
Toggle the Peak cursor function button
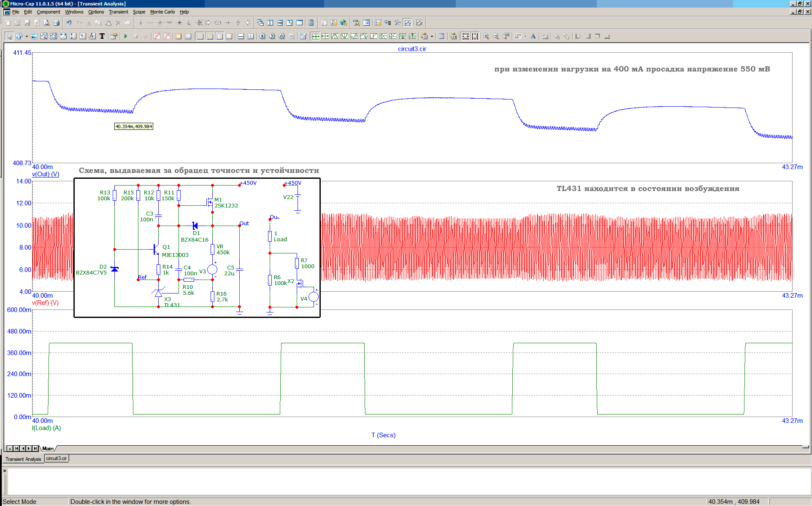tap(335, 36)
